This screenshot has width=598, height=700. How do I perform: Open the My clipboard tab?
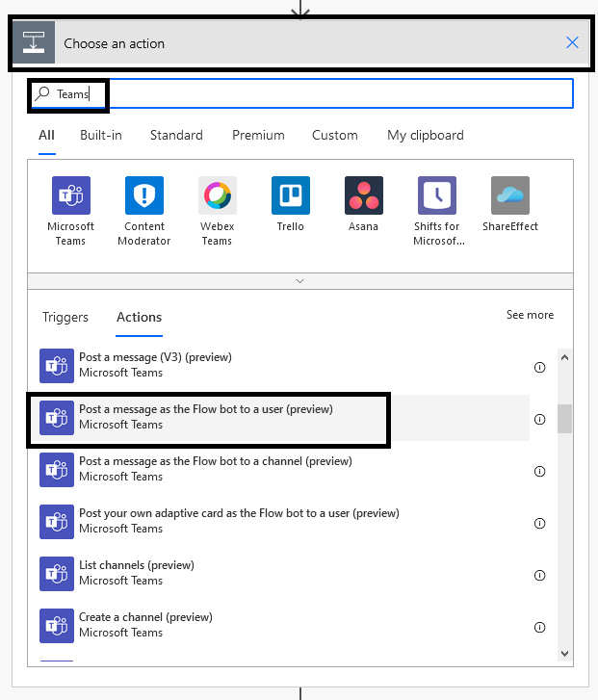(426, 135)
